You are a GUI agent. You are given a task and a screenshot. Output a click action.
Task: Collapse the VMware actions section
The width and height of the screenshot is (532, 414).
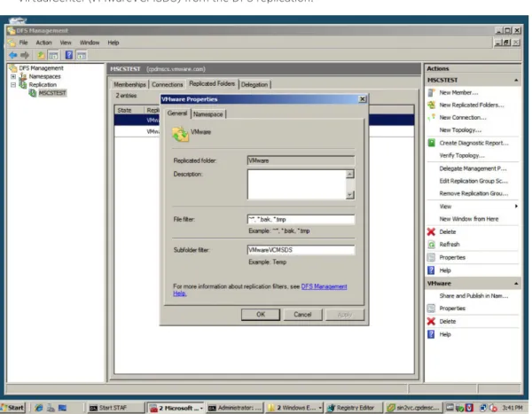[x=516, y=284]
